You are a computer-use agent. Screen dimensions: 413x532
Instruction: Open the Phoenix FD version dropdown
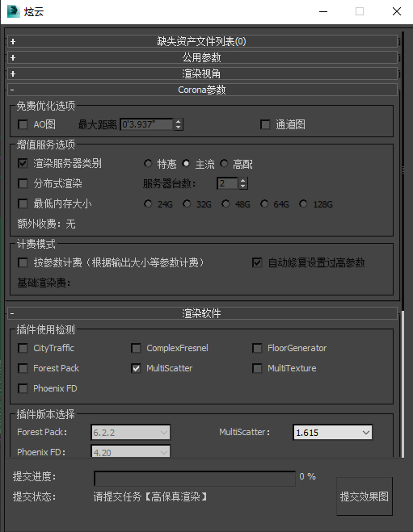coord(130,451)
